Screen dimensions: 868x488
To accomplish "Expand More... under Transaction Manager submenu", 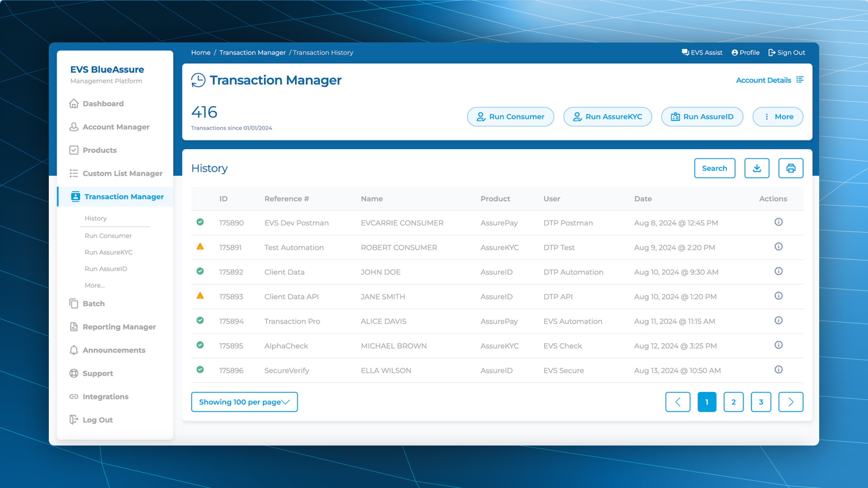I will pyautogui.click(x=94, y=285).
